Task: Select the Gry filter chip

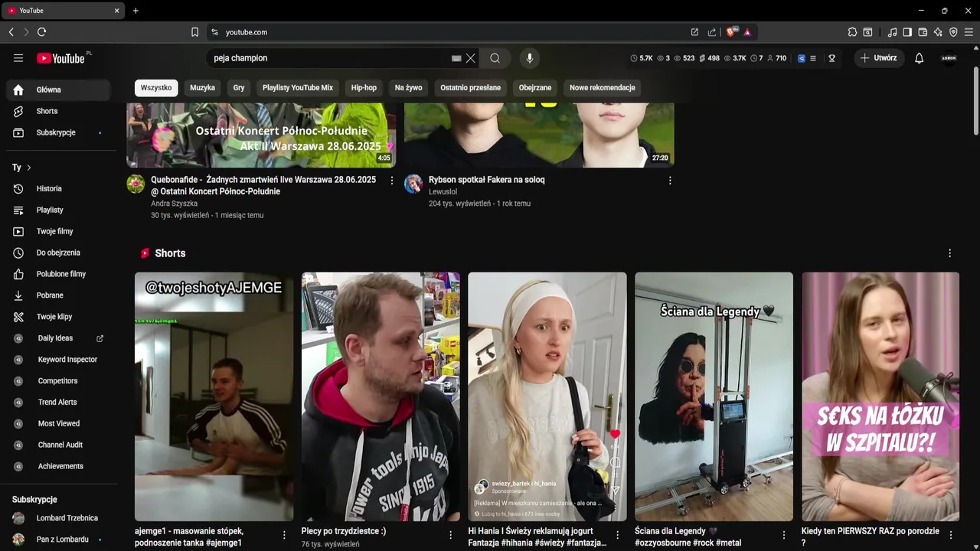Action: 239,88
